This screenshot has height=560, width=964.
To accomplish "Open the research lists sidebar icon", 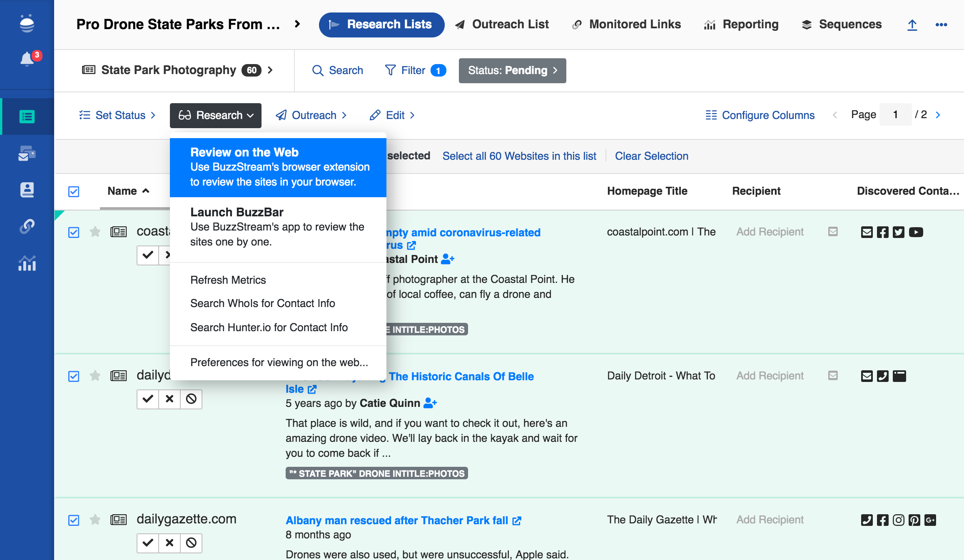I will click(27, 116).
